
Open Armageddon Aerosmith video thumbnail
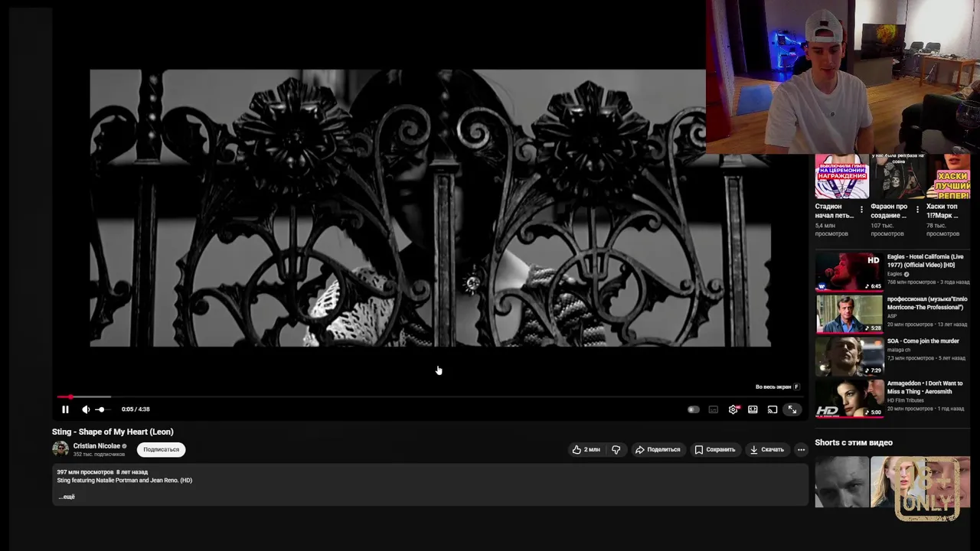coord(849,398)
